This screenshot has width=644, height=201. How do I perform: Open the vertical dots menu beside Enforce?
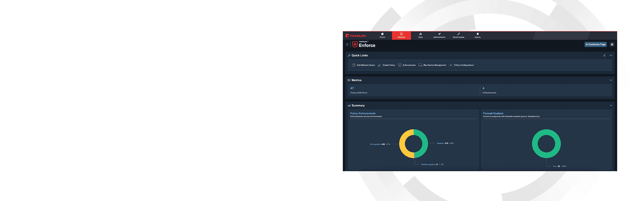pyautogui.click(x=347, y=44)
